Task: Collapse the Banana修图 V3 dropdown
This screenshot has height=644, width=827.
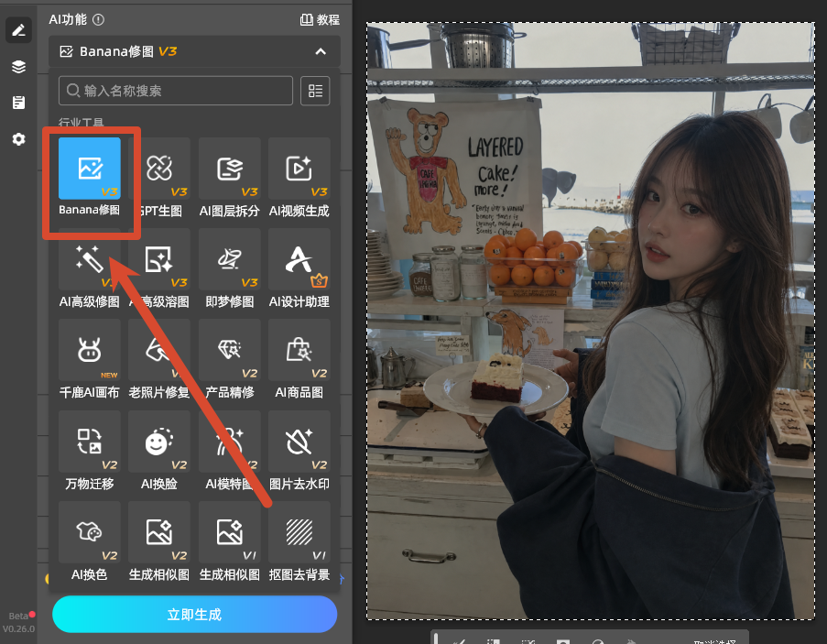Action: click(321, 51)
